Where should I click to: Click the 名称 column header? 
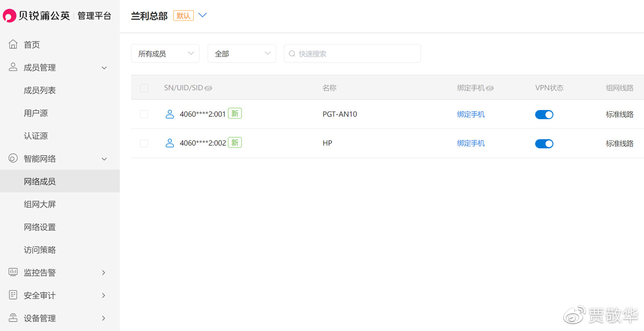[329, 88]
